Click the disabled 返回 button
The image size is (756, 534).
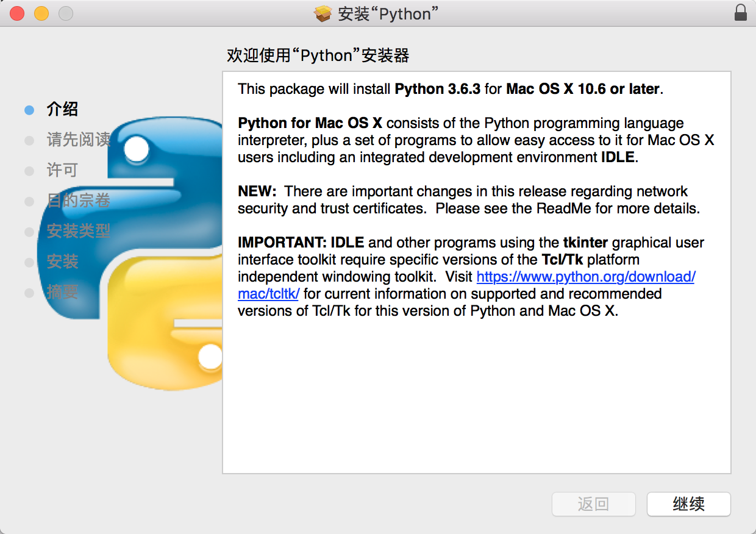593,504
